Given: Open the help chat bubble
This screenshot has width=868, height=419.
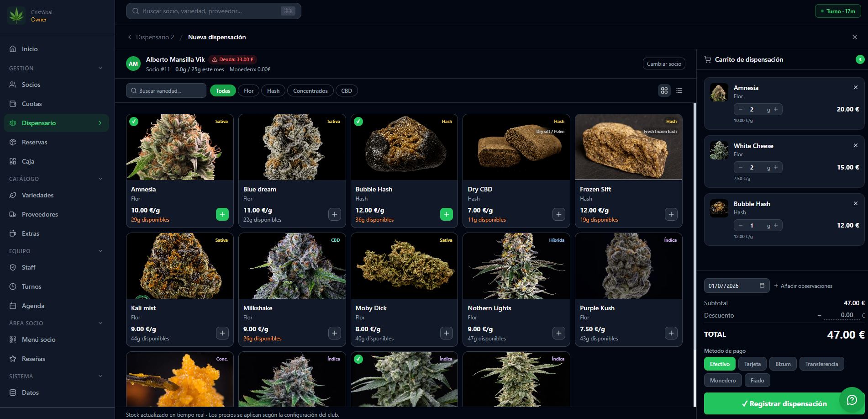Looking at the screenshot, I should click(852, 400).
